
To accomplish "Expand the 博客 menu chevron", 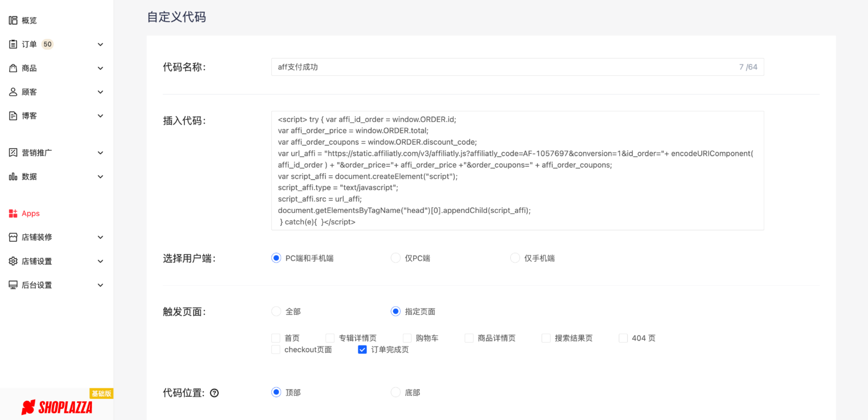I will tap(100, 116).
